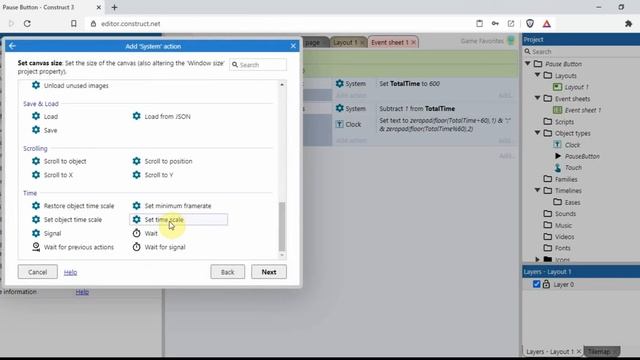Select the Wait stopwatch action
The width and height of the screenshot is (640, 360).
pos(145,233)
